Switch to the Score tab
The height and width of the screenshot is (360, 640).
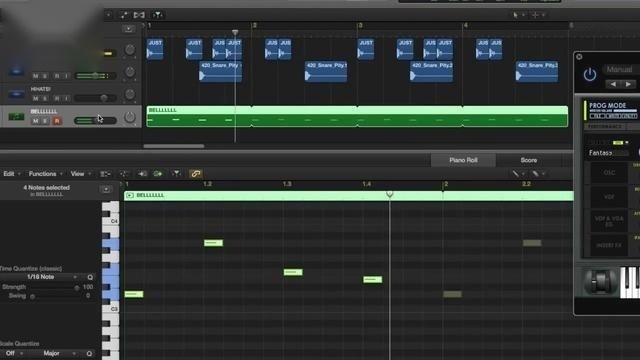[x=529, y=160]
